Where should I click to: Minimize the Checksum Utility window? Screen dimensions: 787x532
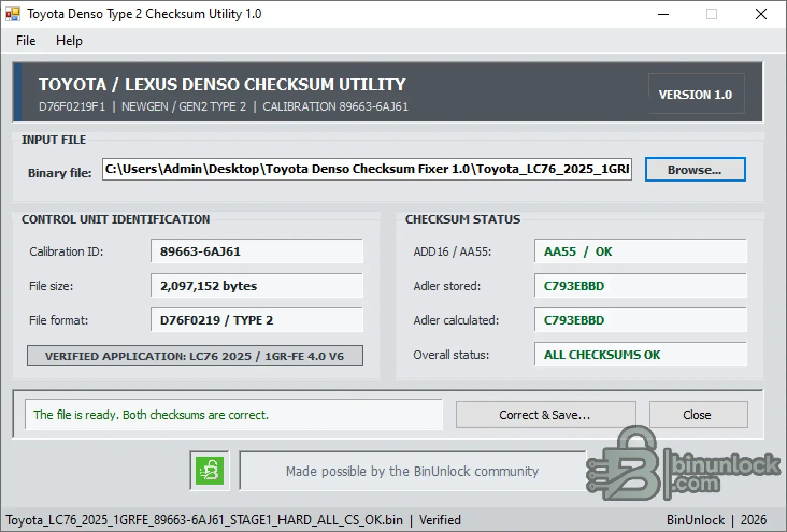[664, 14]
